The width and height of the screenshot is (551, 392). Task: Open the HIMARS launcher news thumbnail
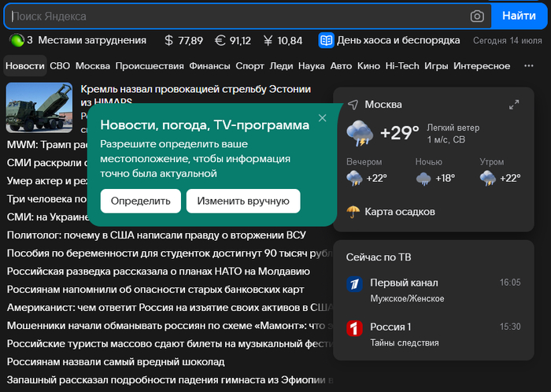click(39, 108)
